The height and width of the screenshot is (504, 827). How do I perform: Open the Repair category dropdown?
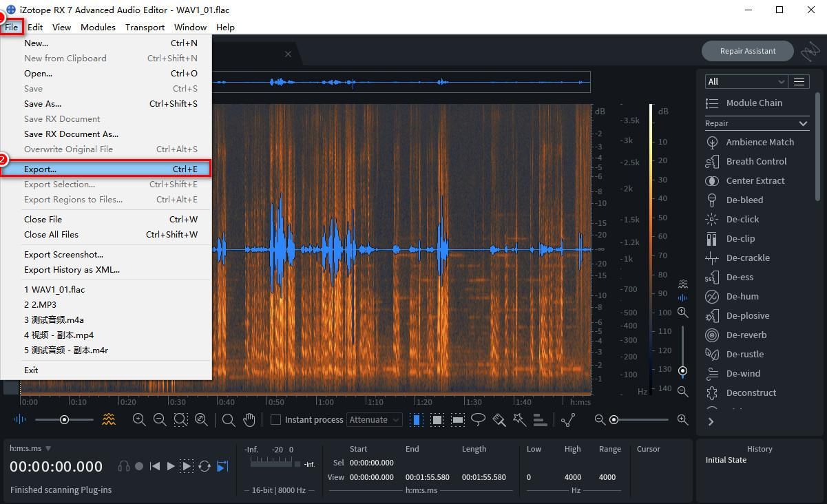(755, 123)
